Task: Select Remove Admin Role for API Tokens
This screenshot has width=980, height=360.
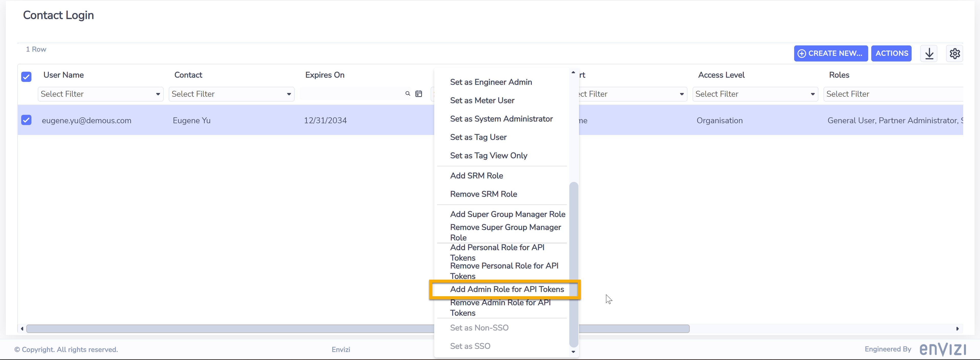Action: pos(500,307)
